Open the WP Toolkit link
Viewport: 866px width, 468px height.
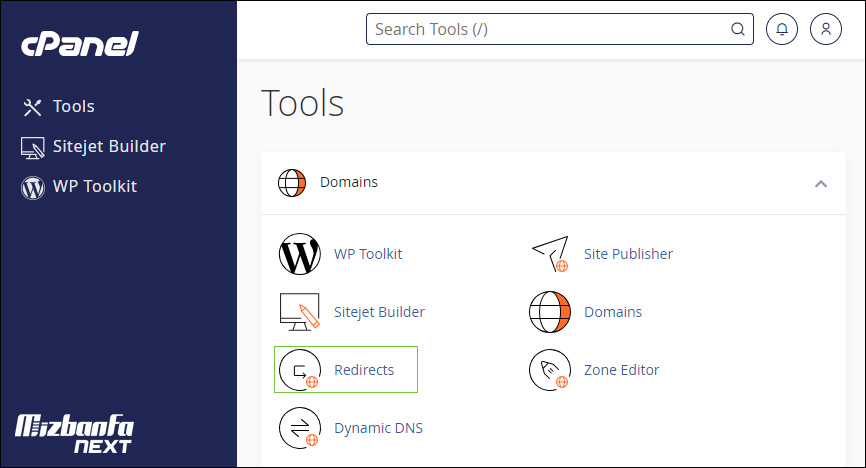point(368,254)
